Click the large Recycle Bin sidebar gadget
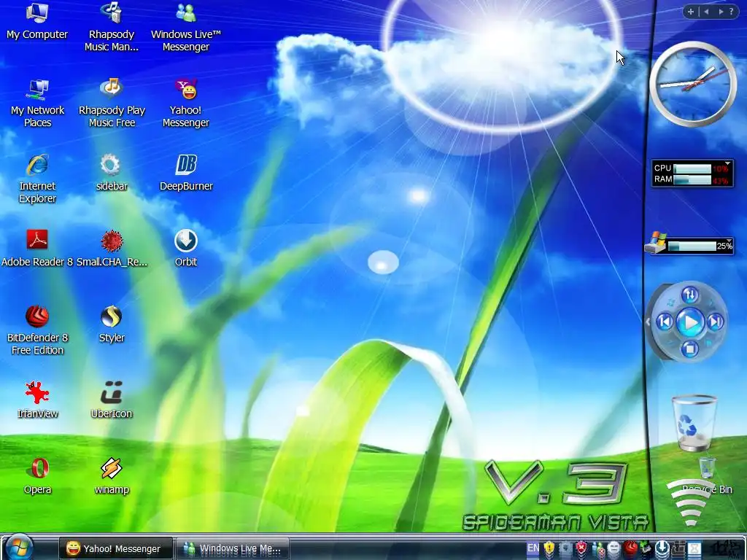747x560 pixels. [694, 423]
